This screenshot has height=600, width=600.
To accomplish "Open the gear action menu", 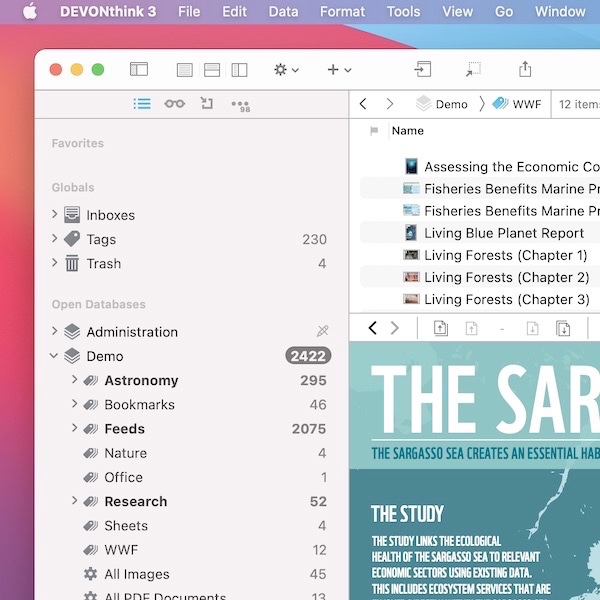I will [x=286, y=70].
